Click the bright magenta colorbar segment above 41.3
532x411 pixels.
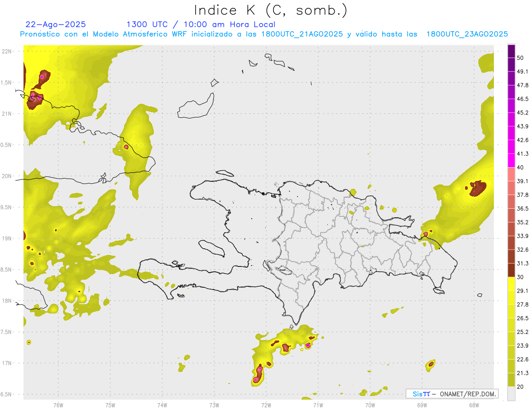[x=512, y=147]
